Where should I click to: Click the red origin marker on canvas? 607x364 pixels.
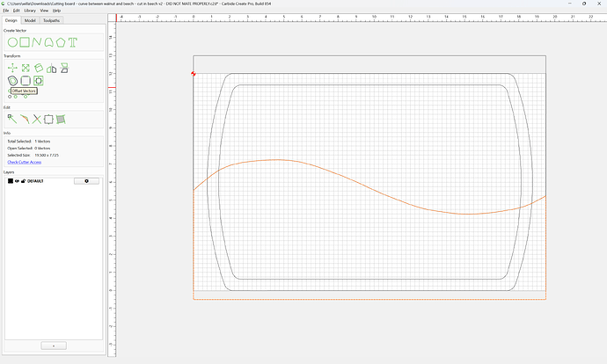[x=194, y=74]
